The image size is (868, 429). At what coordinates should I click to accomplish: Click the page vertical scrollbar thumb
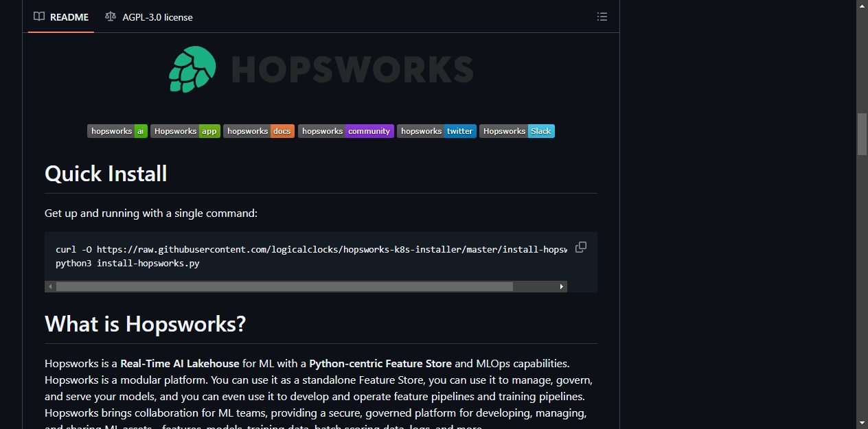(863, 135)
